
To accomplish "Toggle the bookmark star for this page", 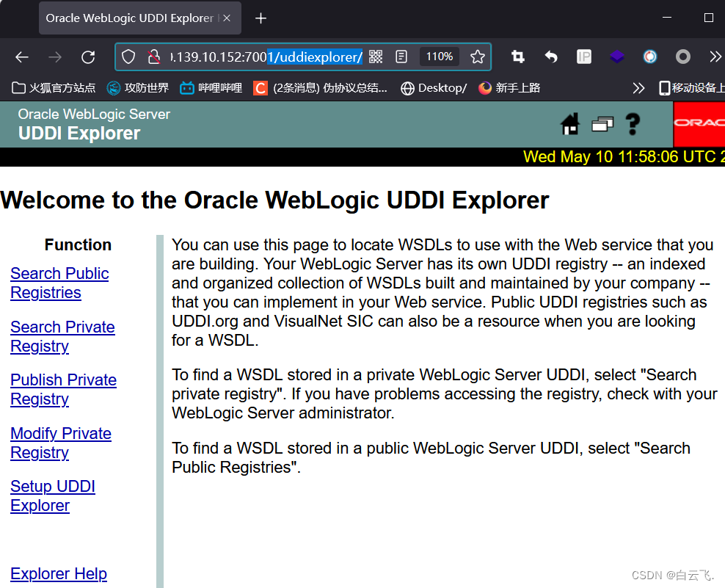I will 478,57.
